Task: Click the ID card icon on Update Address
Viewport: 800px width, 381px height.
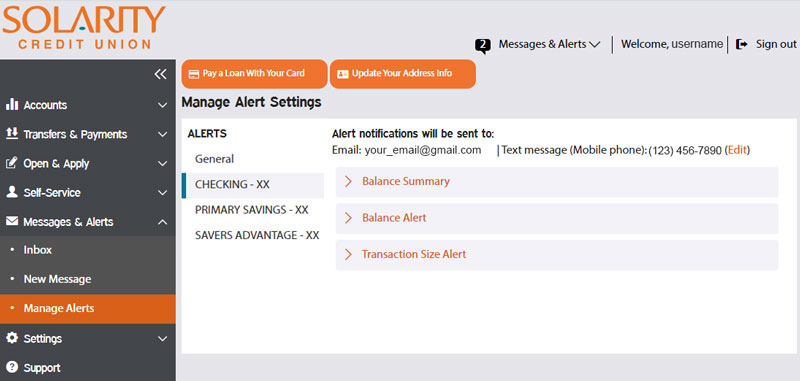Action: [342, 74]
